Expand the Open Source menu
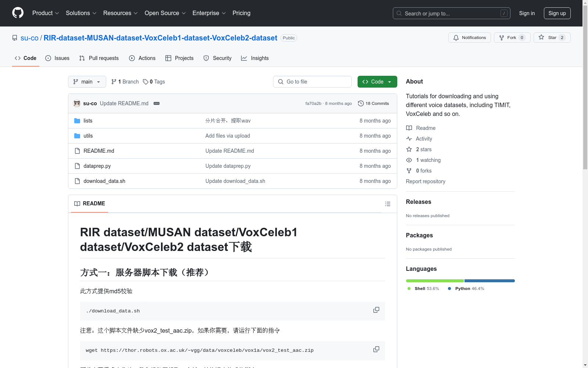 coord(165,13)
